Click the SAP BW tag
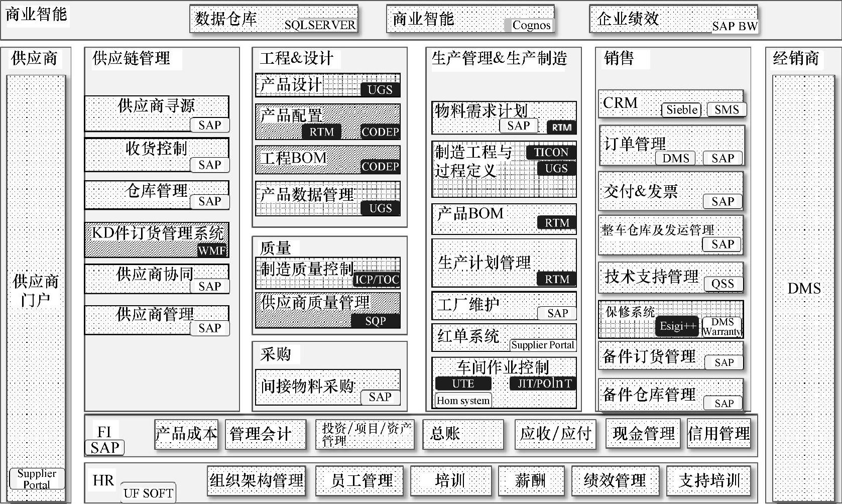 pyautogui.click(x=735, y=26)
